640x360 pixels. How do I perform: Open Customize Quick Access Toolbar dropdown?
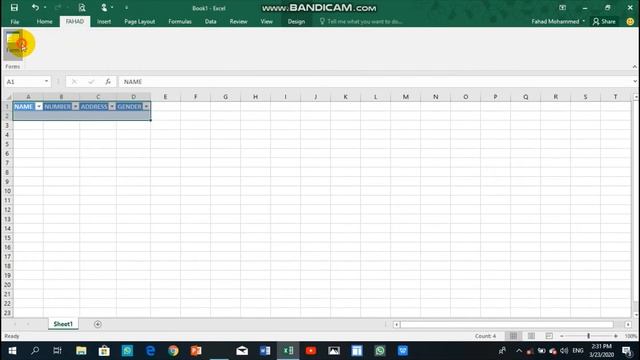[127, 8]
